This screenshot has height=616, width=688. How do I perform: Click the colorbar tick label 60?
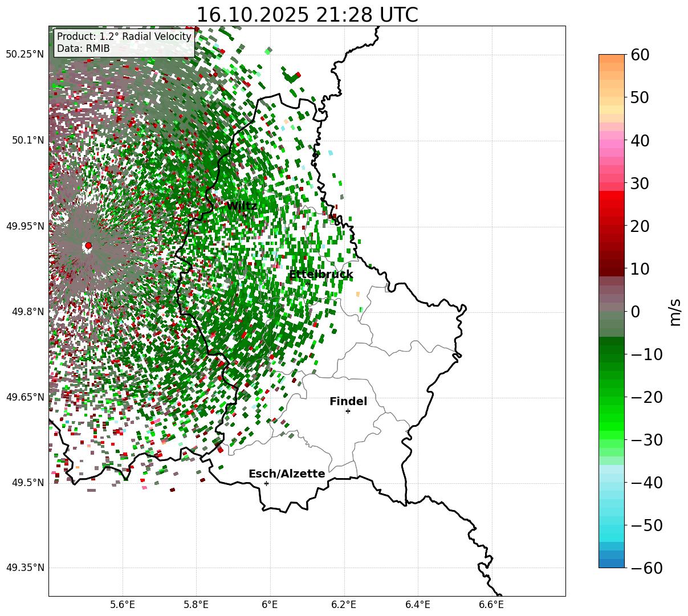coord(640,55)
